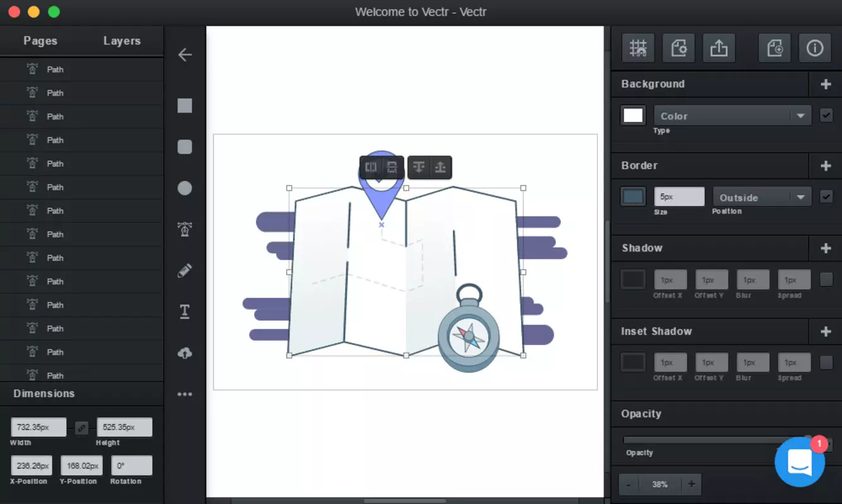Open the Background Color type dropdown
This screenshot has height=504, width=842.
(732, 116)
